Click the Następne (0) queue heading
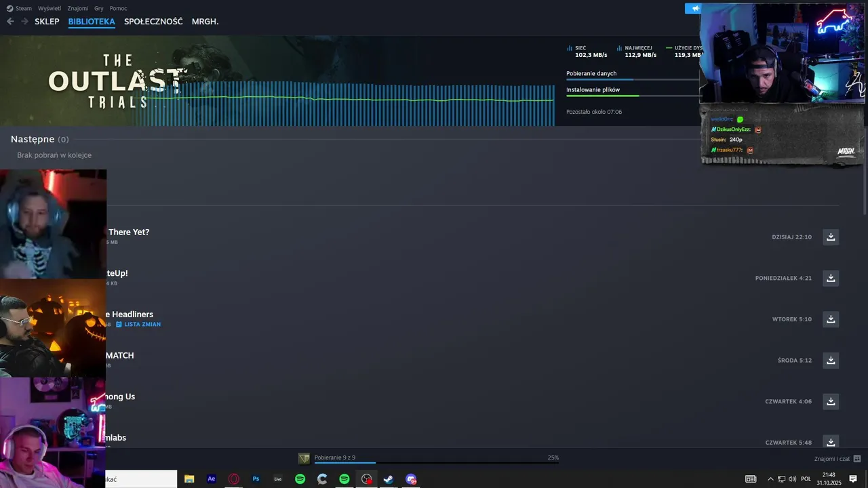Image resolution: width=868 pixels, height=488 pixels. click(x=40, y=139)
